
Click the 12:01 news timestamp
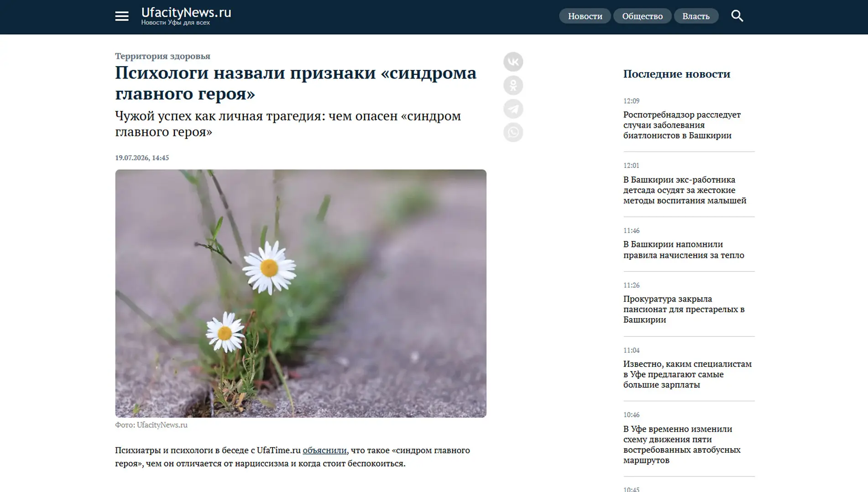(x=631, y=166)
